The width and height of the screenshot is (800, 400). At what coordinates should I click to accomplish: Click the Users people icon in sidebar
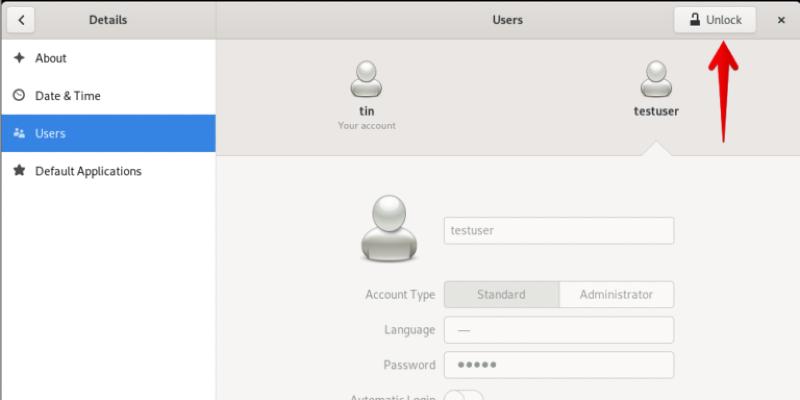click(18, 133)
